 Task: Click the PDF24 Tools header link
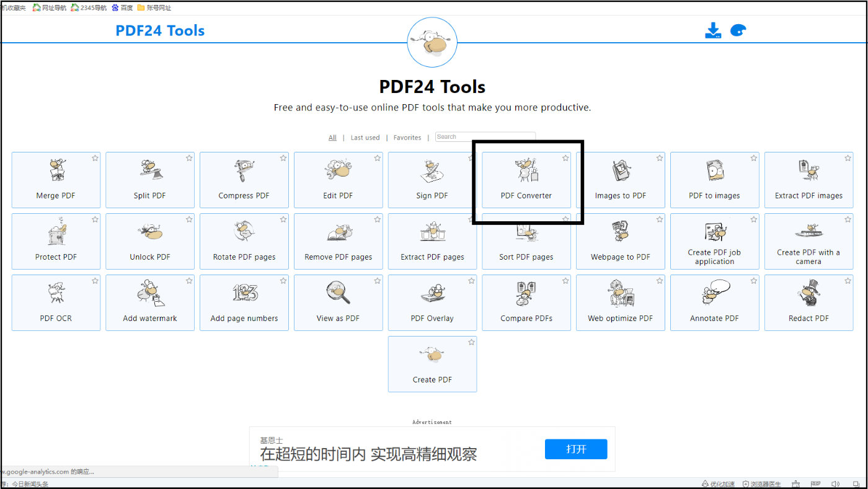[160, 30]
